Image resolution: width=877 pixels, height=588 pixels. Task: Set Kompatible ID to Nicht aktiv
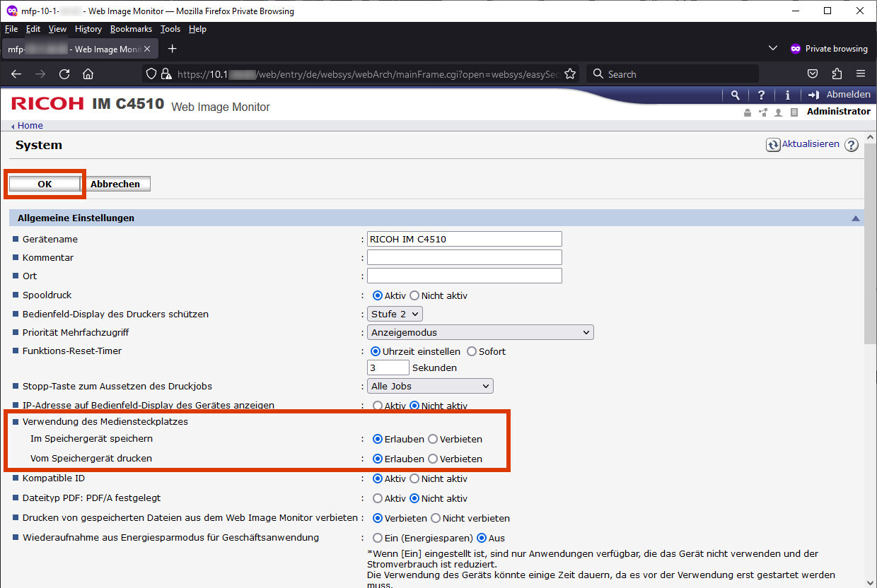coord(414,478)
